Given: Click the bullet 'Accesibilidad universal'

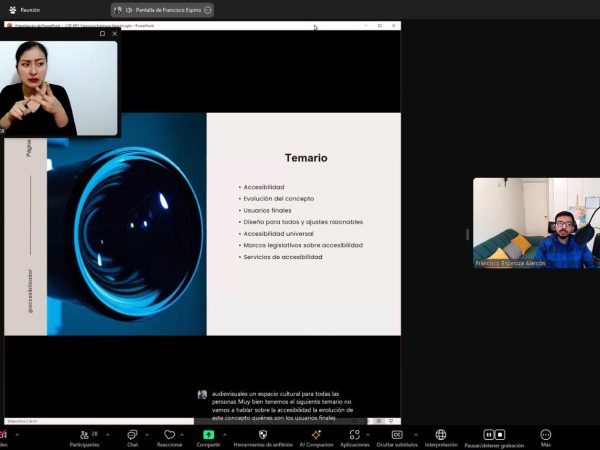Looking at the screenshot, I should click(278, 234).
